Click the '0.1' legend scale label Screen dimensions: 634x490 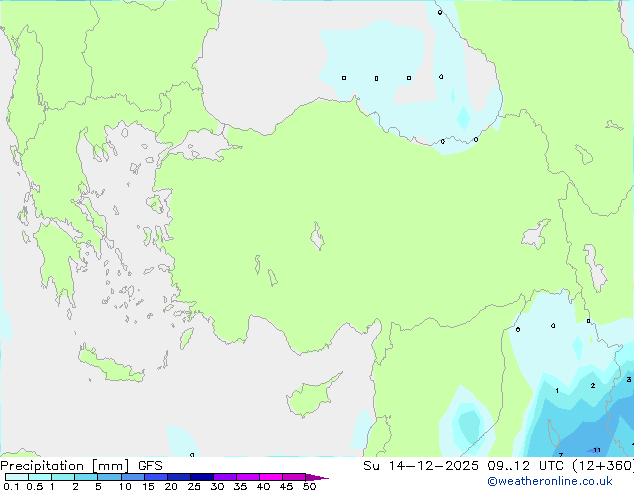click(x=11, y=486)
